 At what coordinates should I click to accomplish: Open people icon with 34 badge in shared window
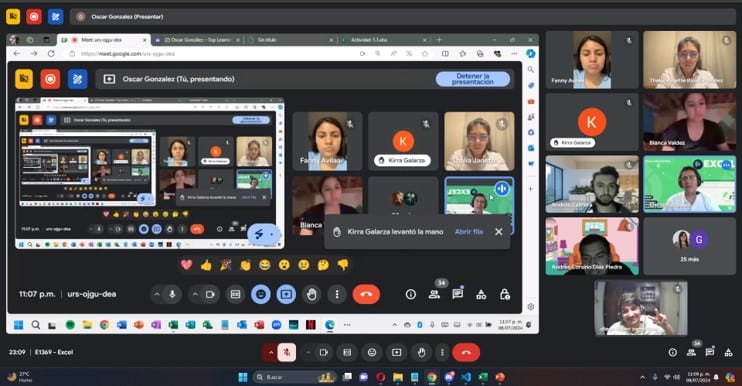pyautogui.click(x=434, y=294)
